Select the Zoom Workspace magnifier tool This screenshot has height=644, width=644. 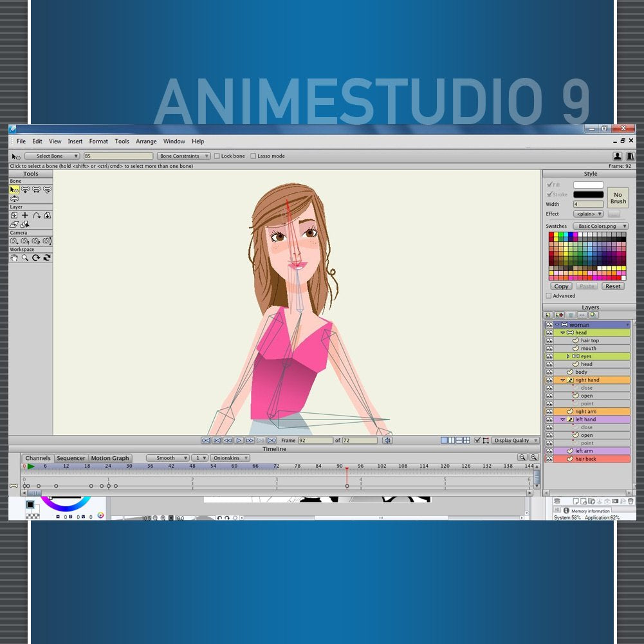coord(25,258)
